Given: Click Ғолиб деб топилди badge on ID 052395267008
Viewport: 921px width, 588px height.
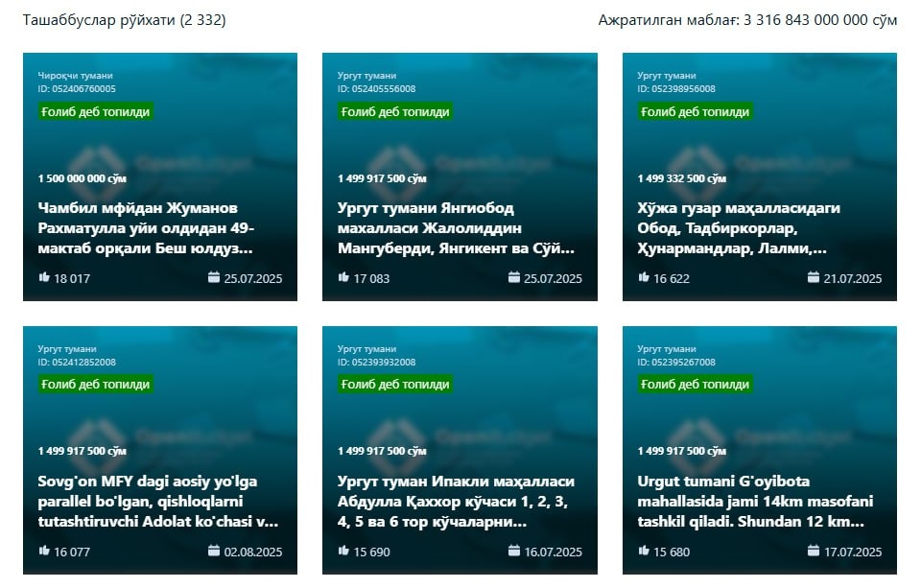Looking at the screenshot, I should pos(695,385).
